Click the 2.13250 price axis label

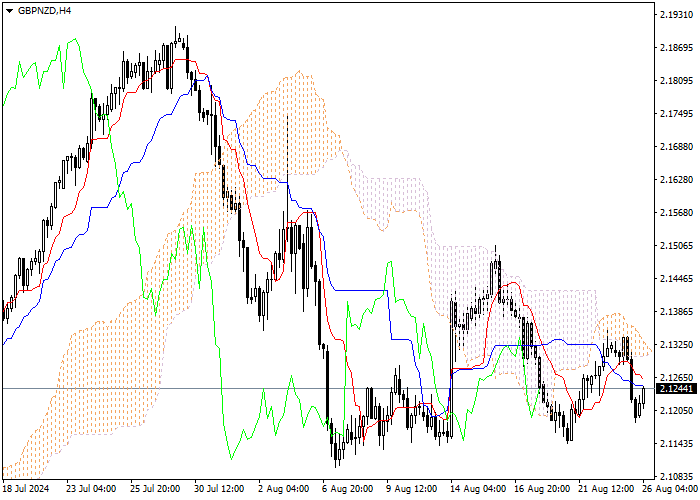(x=676, y=345)
